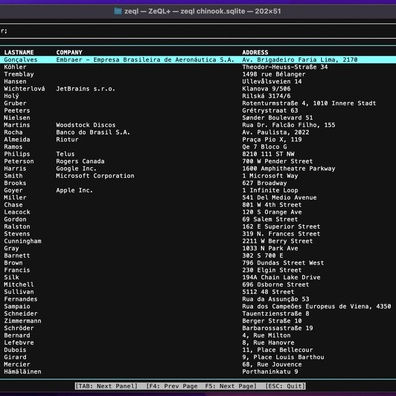The height and width of the screenshot is (396, 396).
Task: Click the ADDRESS column header
Action: point(255,52)
